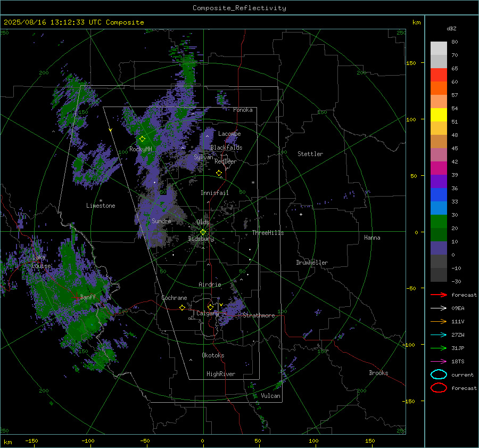This screenshot has width=479, height=448.
Task: Click the Drumheller label
Action: click(x=312, y=263)
